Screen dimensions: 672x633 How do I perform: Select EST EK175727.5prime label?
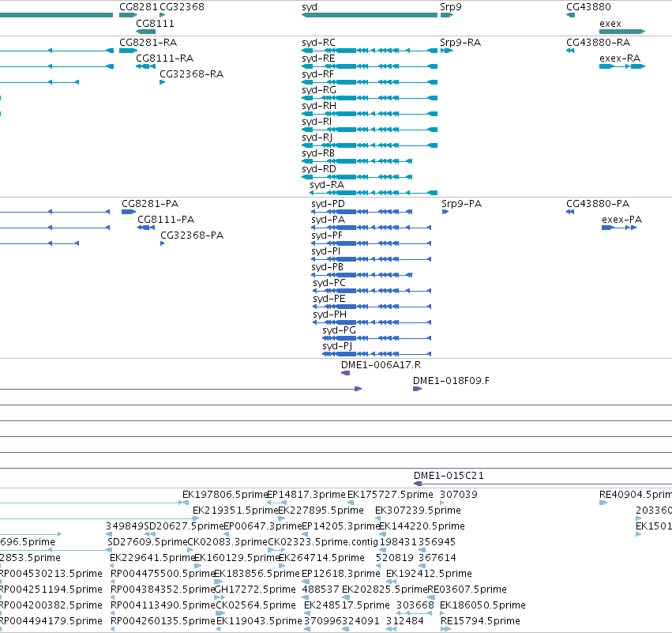coord(390,495)
